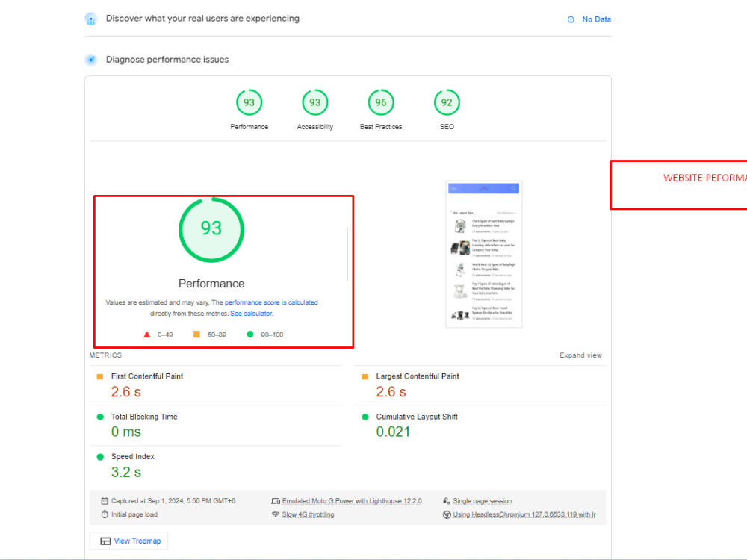Viewport: 747px width, 560px height.
Task: Click the Largest Contentful Paint metric label
Action: point(418,376)
